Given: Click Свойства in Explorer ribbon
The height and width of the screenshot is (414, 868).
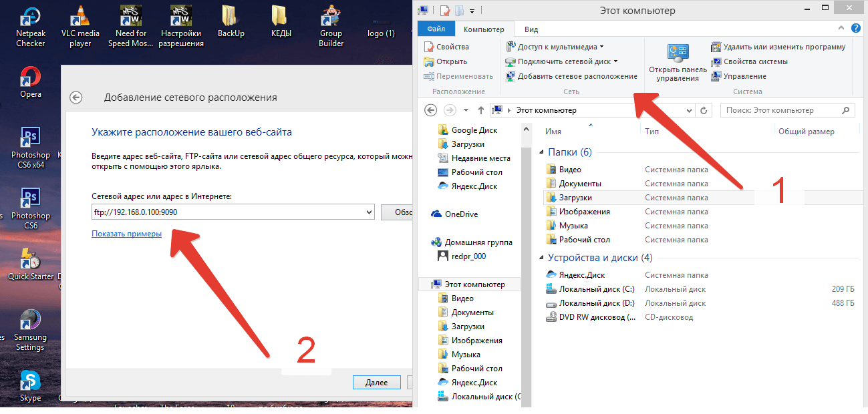Looking at the screenshot, I should (446, 47).
